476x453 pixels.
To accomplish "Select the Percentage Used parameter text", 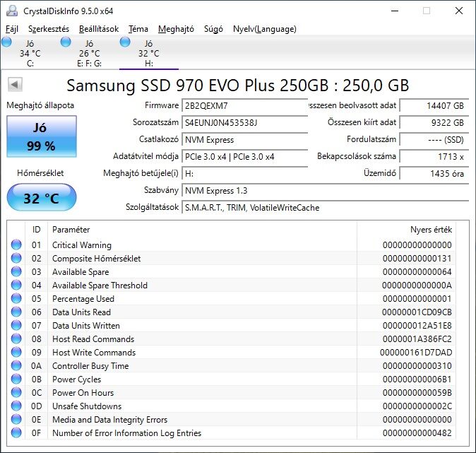I will pyautogui.click(x=83, y=299).
